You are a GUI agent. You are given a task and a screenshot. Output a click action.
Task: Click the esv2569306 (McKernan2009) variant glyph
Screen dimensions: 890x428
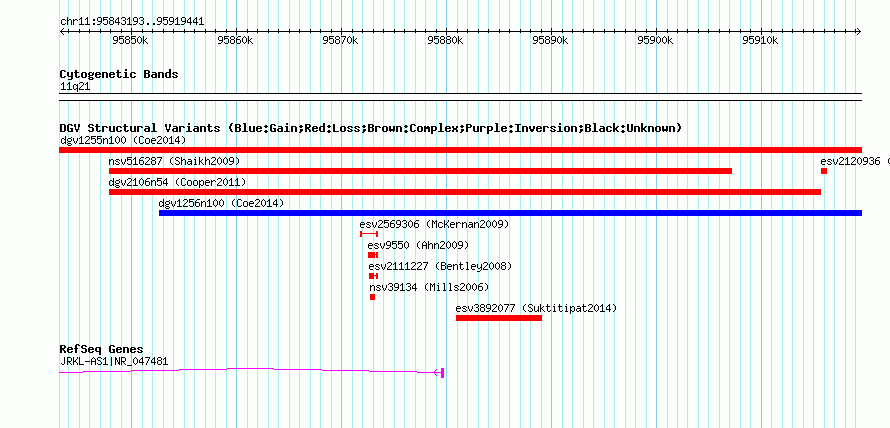369,234
